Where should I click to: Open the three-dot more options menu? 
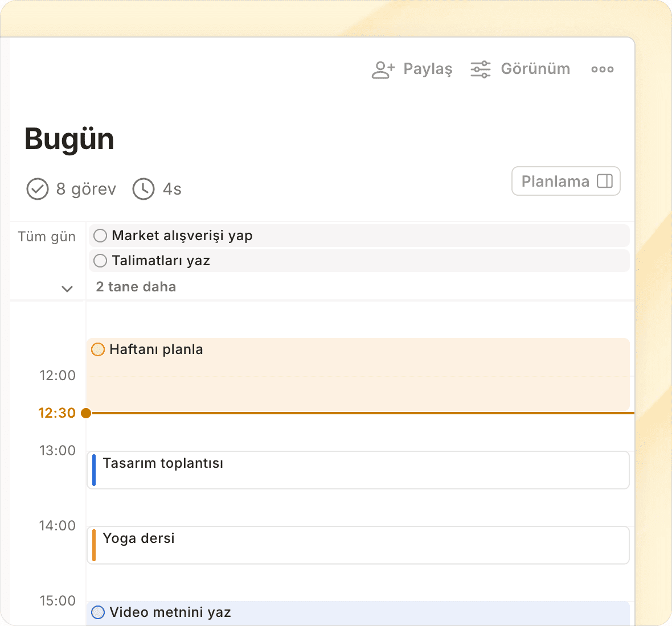(x=602, y=69)
